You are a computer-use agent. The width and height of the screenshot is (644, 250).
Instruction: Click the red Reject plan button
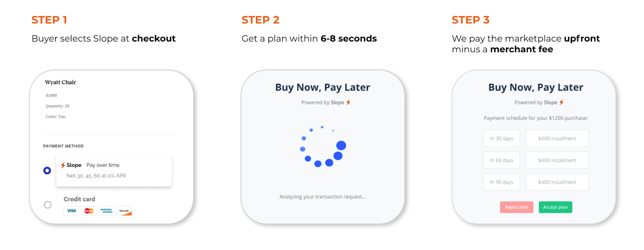coord(516,207)
